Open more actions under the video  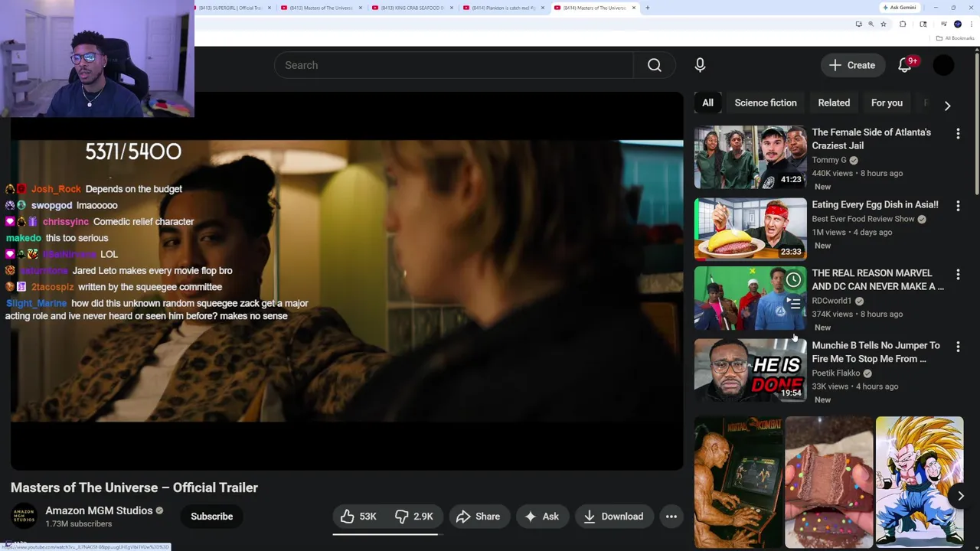coord(671,517)
